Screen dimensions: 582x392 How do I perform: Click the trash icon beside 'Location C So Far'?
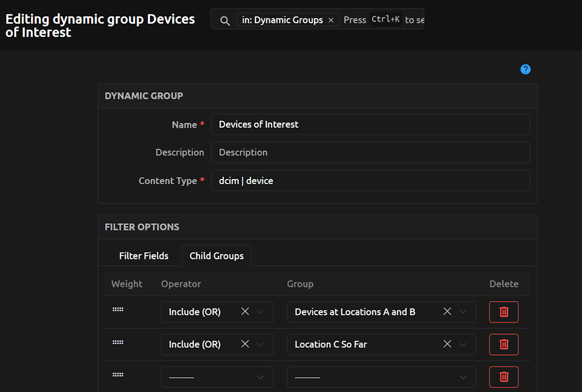point(504,344)
